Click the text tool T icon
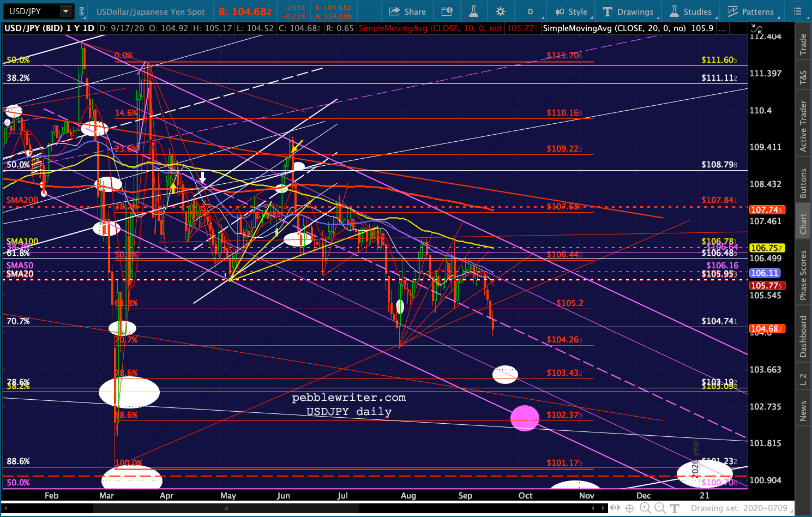812x517 pixels. coord(675,508)
